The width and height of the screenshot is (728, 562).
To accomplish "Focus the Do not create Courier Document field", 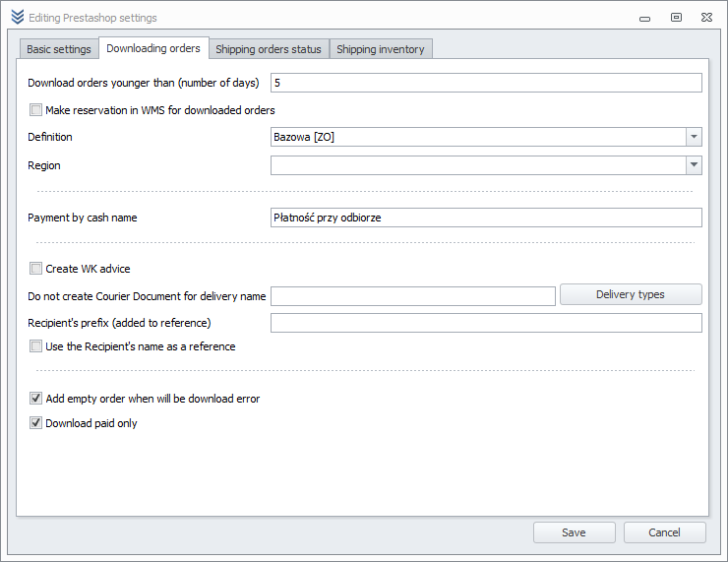I will pos(413,296).
